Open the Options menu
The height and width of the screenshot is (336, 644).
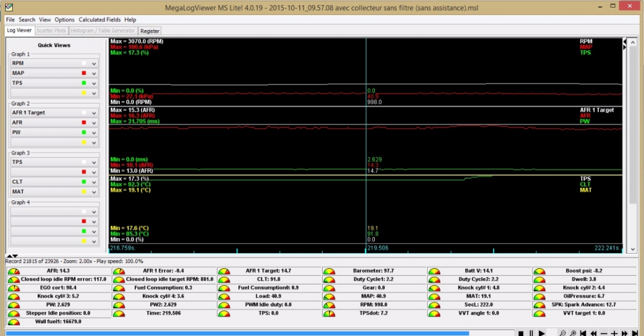[x=65, y=19]
